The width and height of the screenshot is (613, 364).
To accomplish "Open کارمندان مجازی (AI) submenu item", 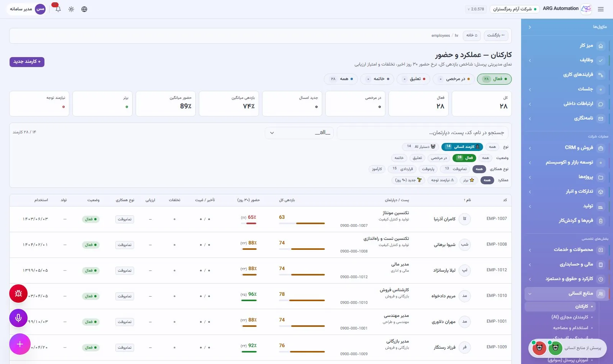I will 570,317.
